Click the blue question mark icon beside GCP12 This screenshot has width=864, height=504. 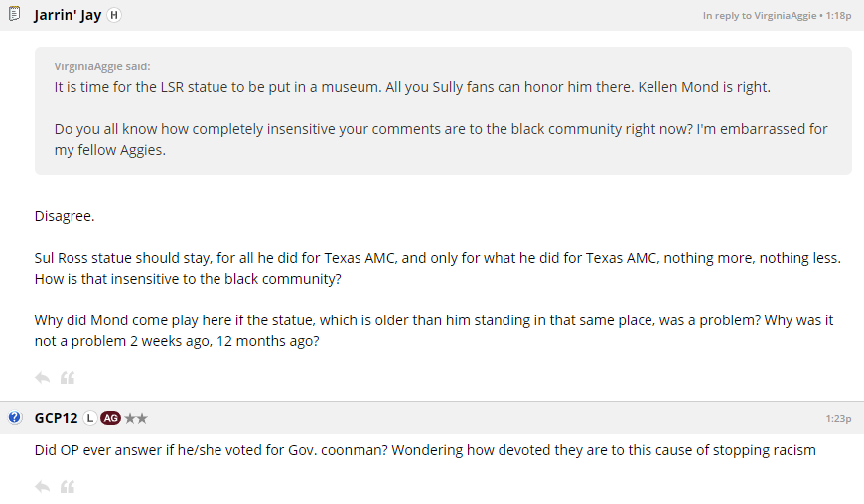tap(15, 418)
